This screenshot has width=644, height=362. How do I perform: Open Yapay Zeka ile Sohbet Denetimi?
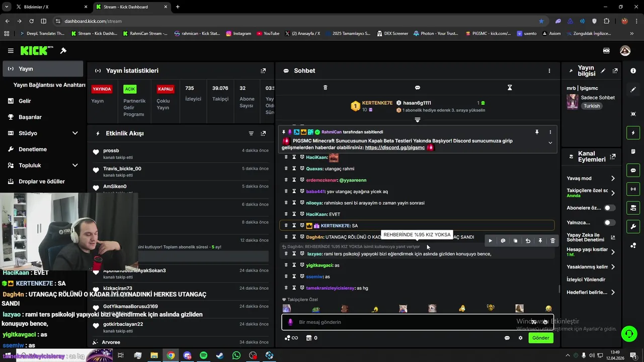point(591,237)
